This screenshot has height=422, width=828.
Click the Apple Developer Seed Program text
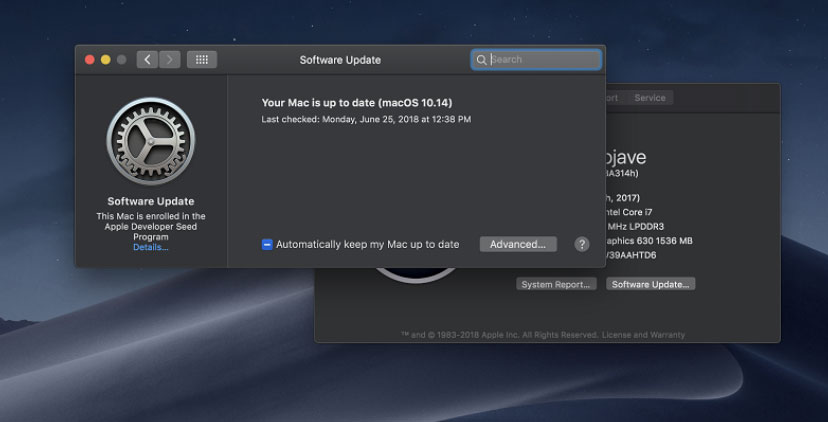pyautogui.click(x=150, y=227)
